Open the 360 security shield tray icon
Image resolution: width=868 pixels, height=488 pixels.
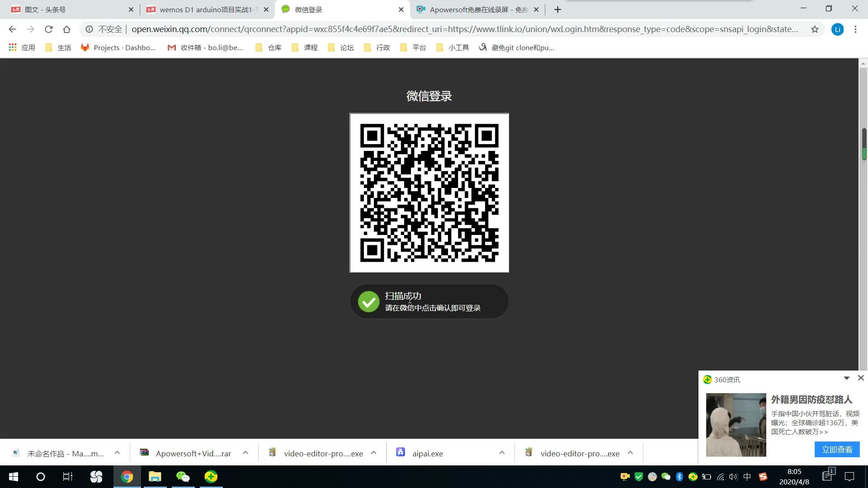pyautogui.click(x=638, y=477)
